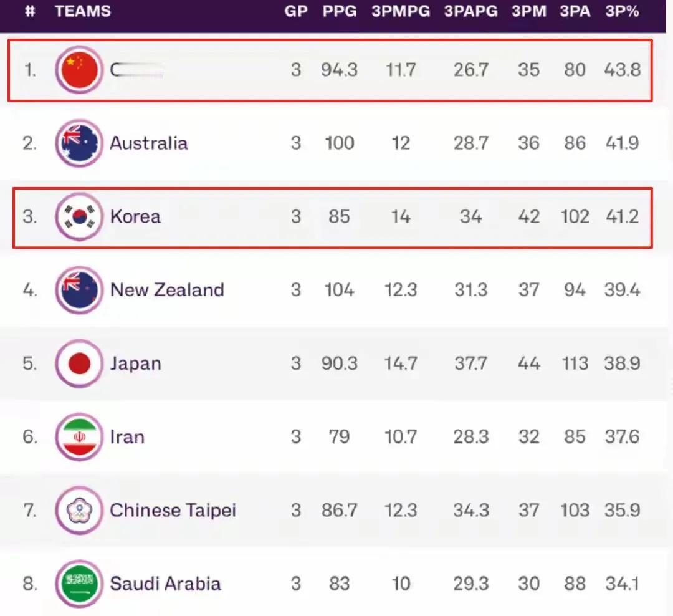Click the Chinese Taipei flag icon
Image resolution: width=673 pixels, height=616 pixels.
click(x=79, y=511)
